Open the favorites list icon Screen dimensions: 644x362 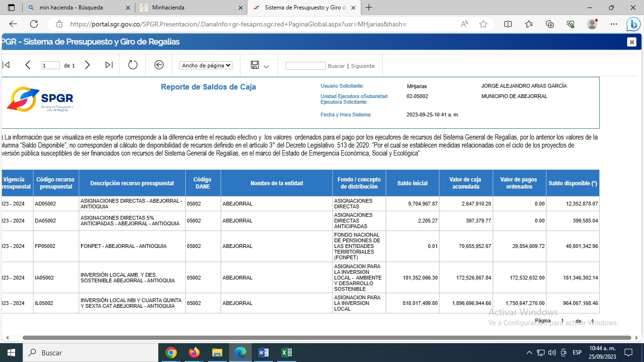pyautogui.click(x=528, y=24)
